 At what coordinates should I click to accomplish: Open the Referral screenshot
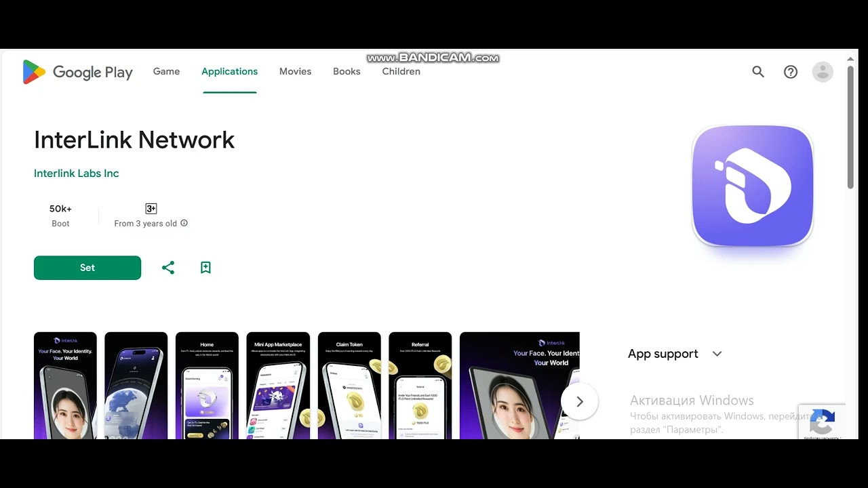coord(420,386)
